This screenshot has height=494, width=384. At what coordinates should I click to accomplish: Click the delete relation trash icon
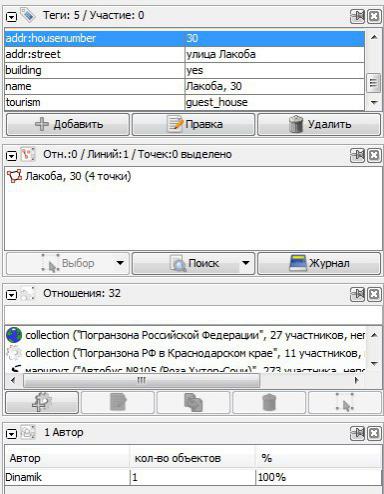click(x=269, y=402)
